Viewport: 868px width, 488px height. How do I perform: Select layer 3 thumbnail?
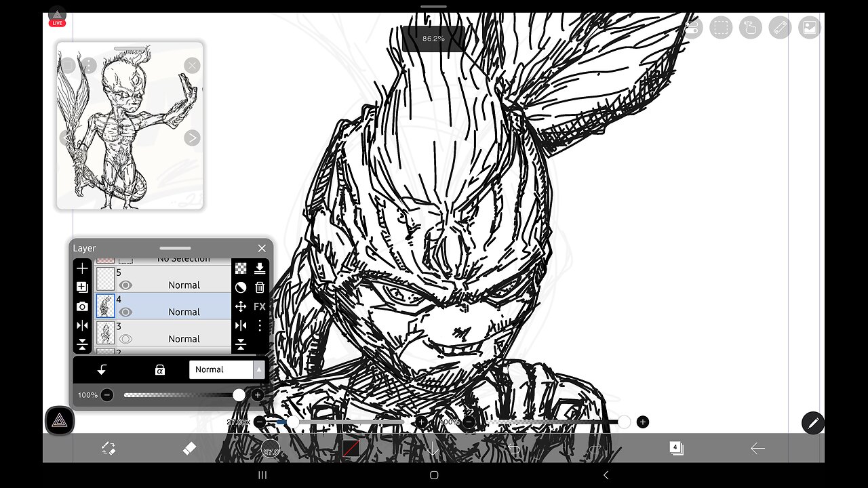pos(105,333)
